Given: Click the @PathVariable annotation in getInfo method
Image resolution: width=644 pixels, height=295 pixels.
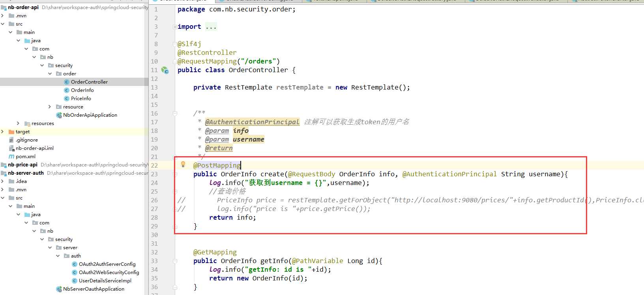Looking at the screenshot, I should [318, 261].
